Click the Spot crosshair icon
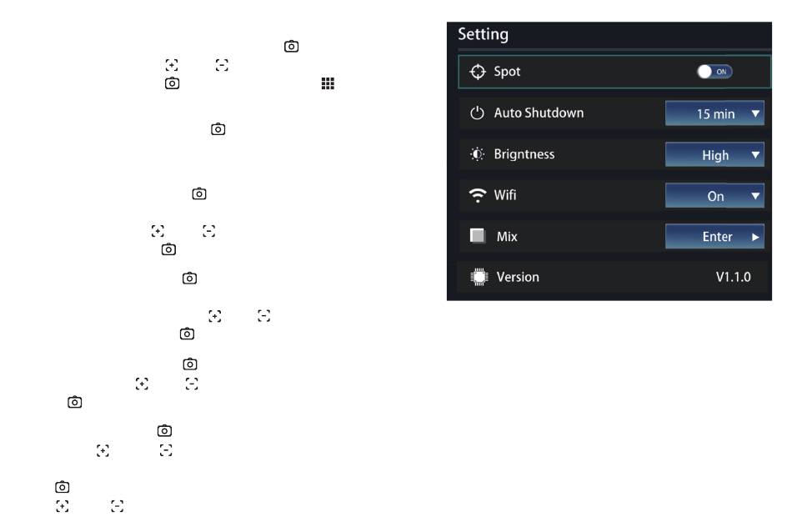 point(478,72)
